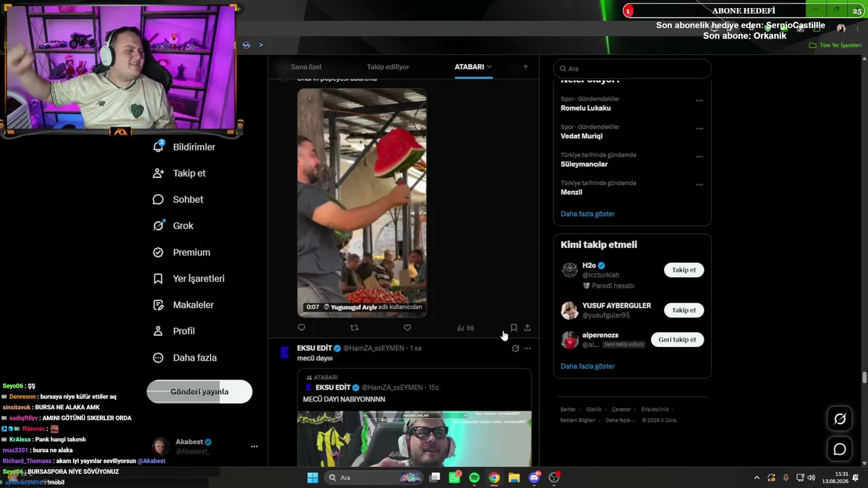The height and width of the screenshot is (488, 868).
Task: Open File Explorer from the taskbar
Action: [x=514, y=477]
